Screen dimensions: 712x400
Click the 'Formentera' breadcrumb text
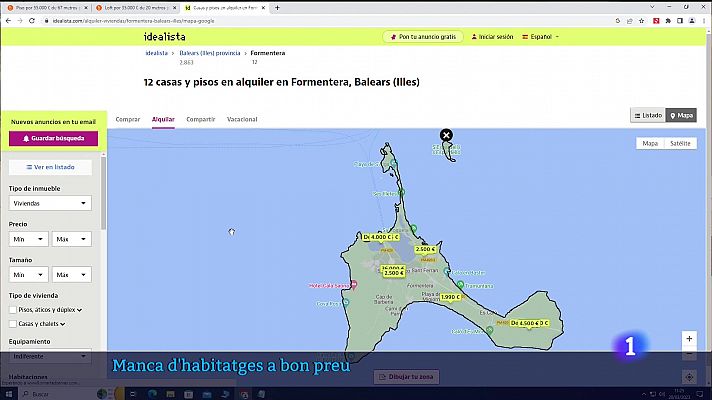click(x=268, y=53)
